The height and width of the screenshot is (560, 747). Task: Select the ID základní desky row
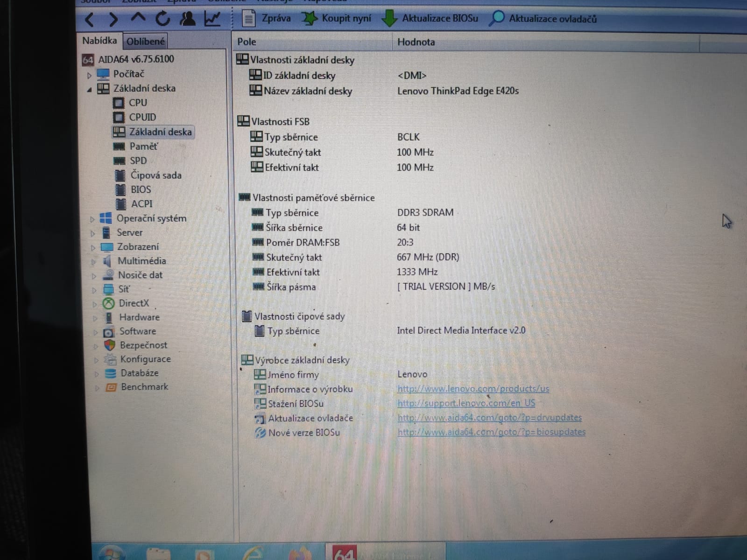tap(338, 76)
